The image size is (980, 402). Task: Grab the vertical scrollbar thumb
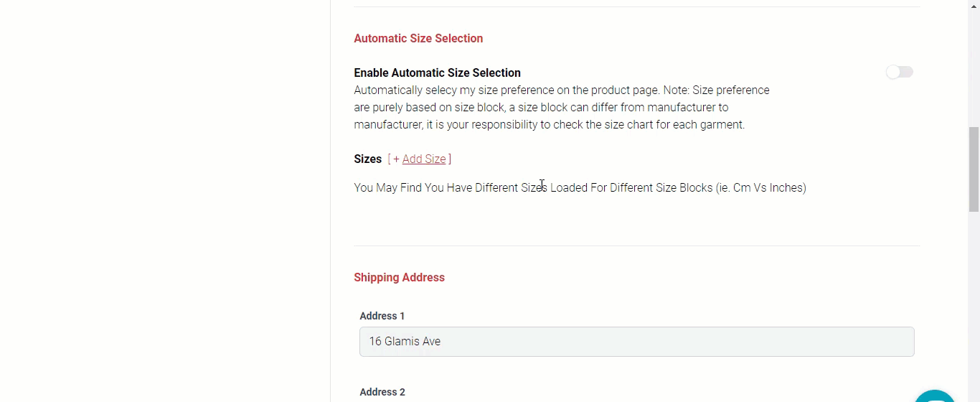pyautogui.click(x=974, y=169)
